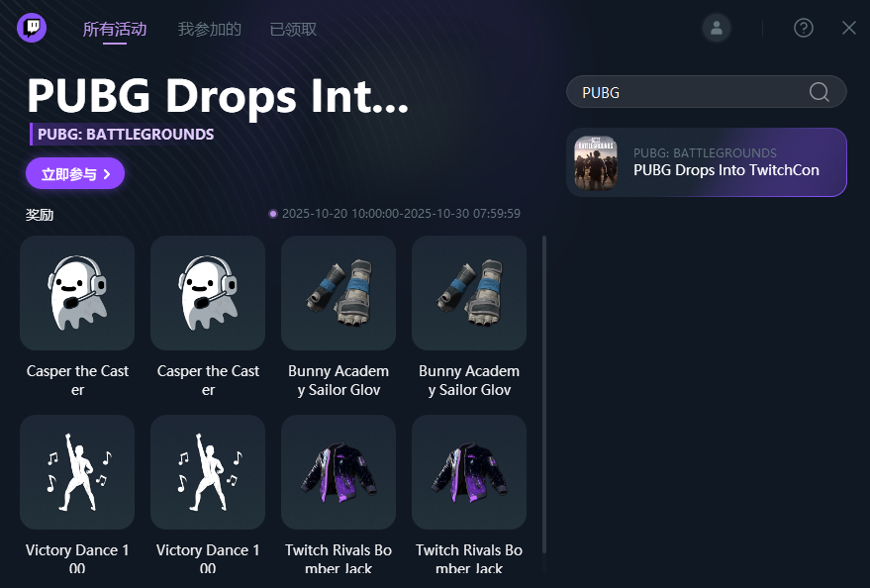870x588 pixels.
Task: Click the search magnifier icon
Action: pyautogui.click(x=819, y=92)
